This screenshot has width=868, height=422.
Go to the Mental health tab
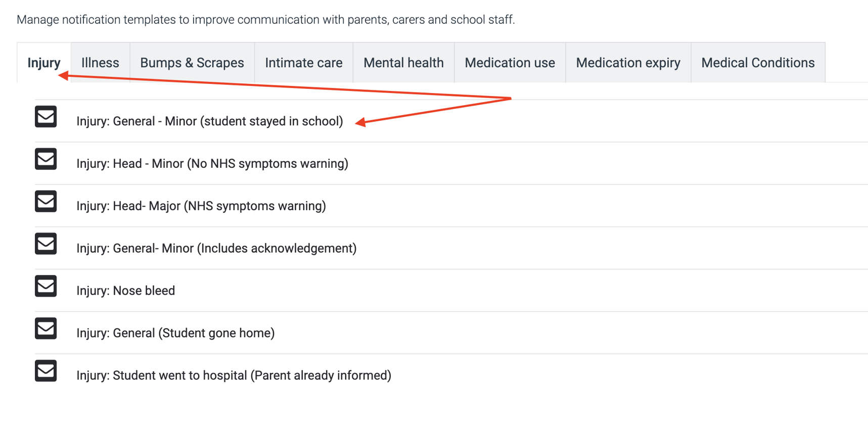coord(403,63)
